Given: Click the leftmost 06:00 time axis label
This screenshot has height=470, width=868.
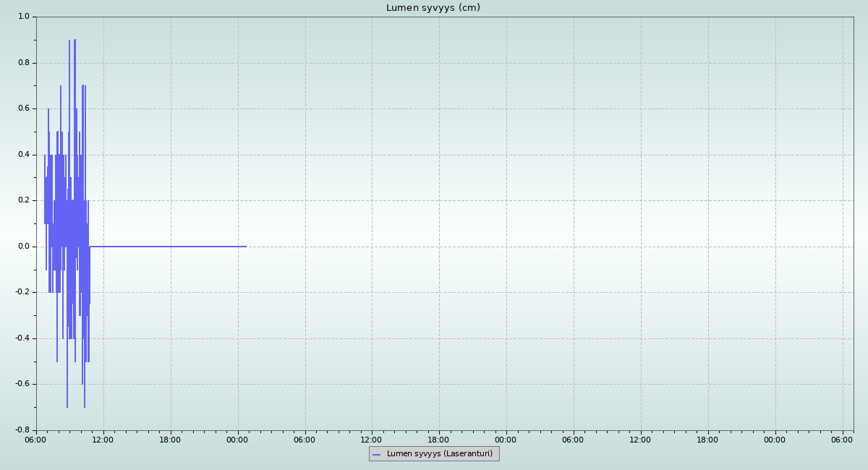Looking at the screenshot, I should coord(36,440).
